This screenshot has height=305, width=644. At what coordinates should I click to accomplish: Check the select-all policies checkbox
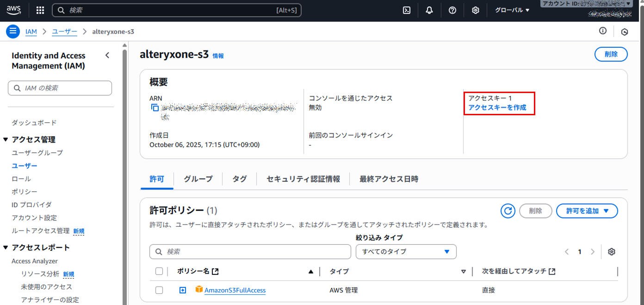click(159, 271)
